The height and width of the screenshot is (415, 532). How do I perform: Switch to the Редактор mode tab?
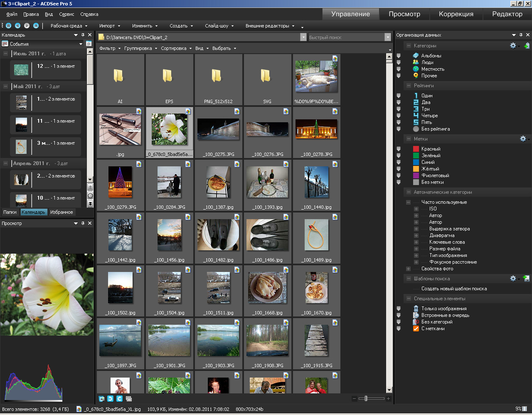(507, 14)
